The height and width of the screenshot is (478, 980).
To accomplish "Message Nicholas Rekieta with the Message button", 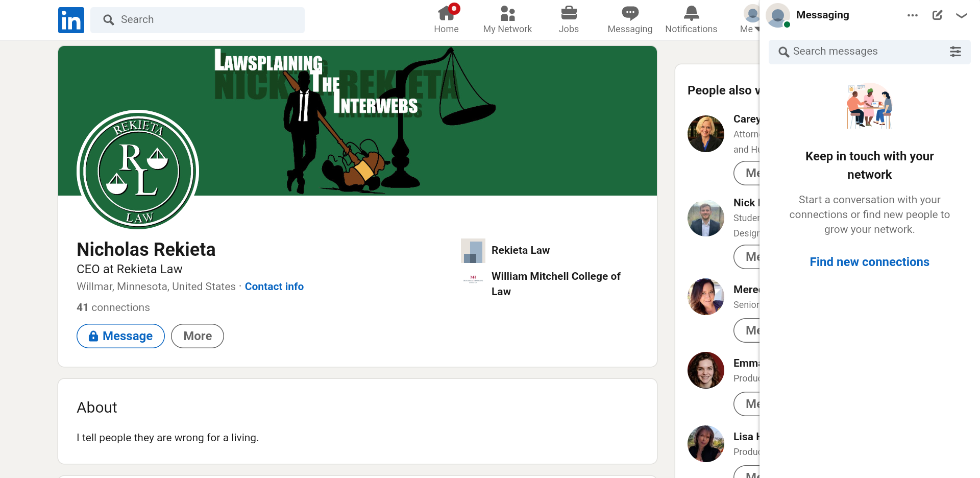I will point(120,336).
